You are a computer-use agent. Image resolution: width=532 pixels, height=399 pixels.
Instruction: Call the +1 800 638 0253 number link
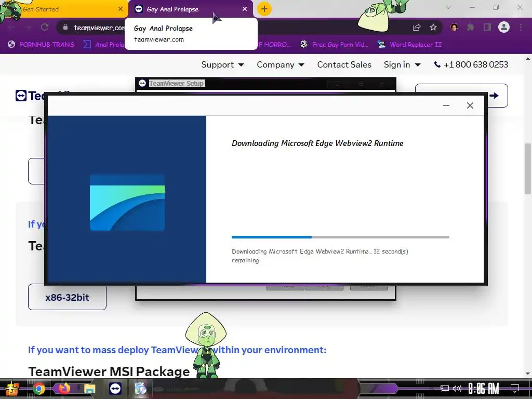[x=471, y=64]
